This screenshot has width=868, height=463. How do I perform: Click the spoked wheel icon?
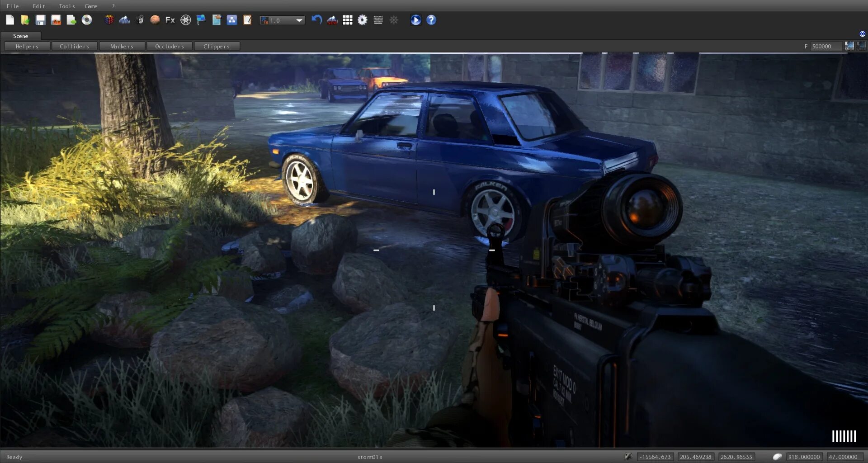pyautogui.click(x=186, y=20)
